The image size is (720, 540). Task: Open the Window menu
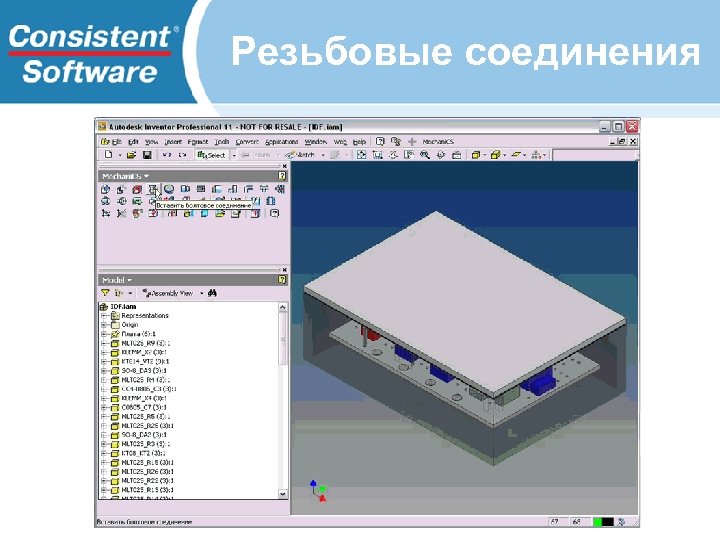pos(316,142)
